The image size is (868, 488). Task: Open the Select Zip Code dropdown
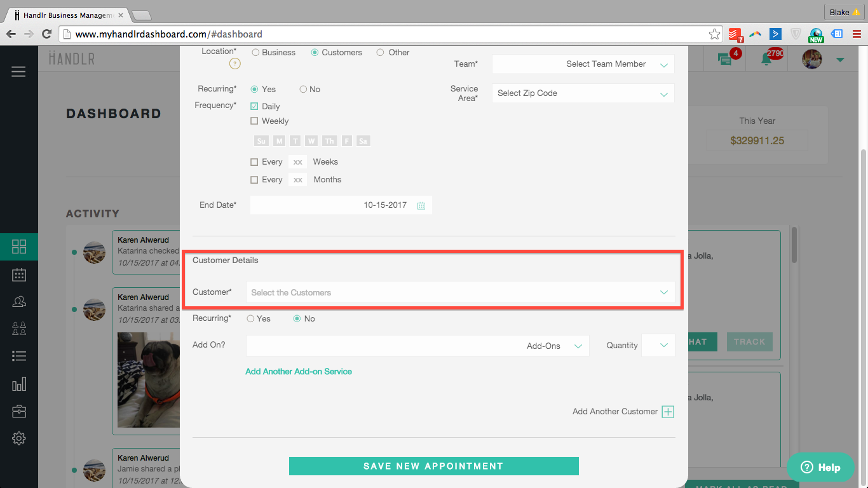[x=583, y=93]
